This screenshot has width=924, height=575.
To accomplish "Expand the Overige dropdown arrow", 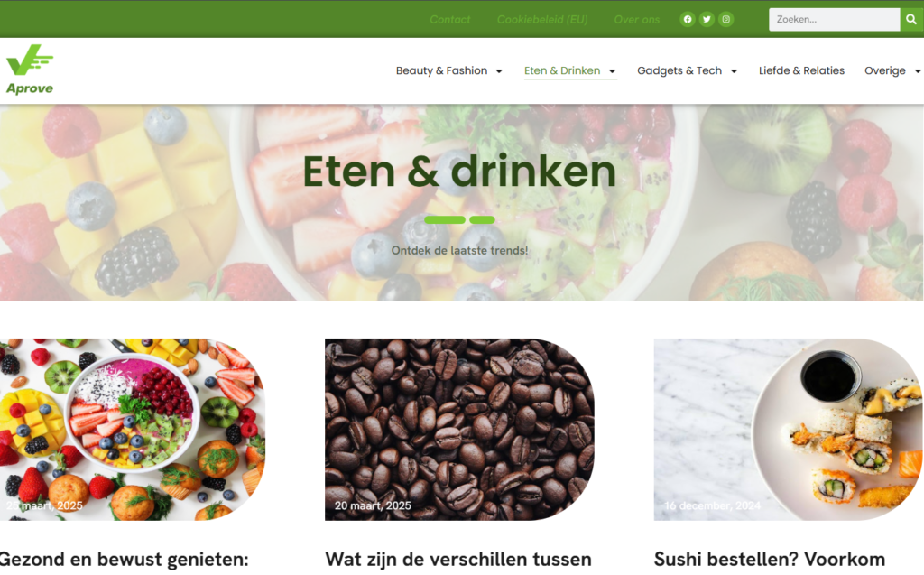I will [x=918, y=71].
